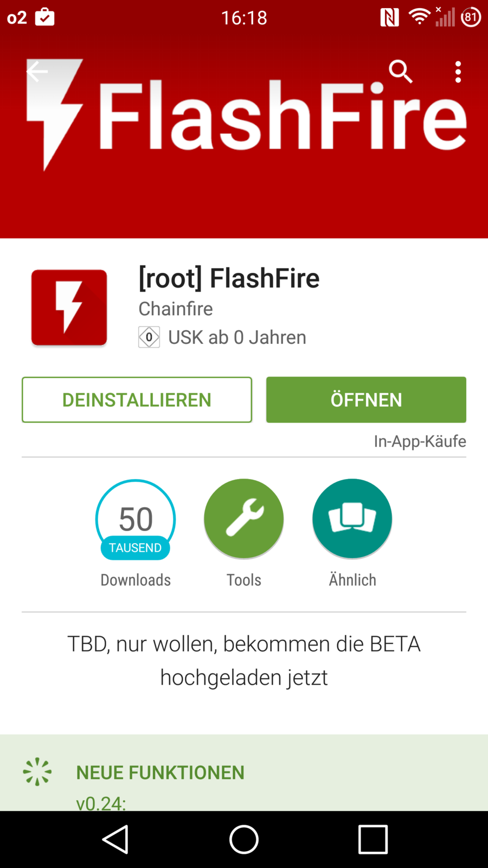Screen dimensions: 488x868
Task: Open the three-dot overflow menu
Action: point(458,72)
